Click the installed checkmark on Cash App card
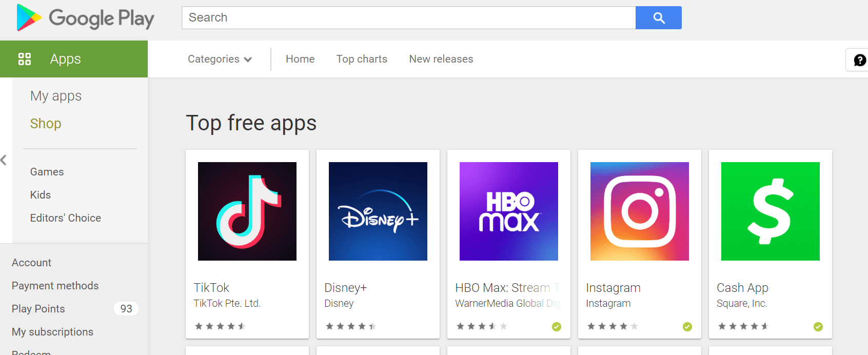Image resolution: width=868 pixels, height=355 pixels. click(818, 327)
